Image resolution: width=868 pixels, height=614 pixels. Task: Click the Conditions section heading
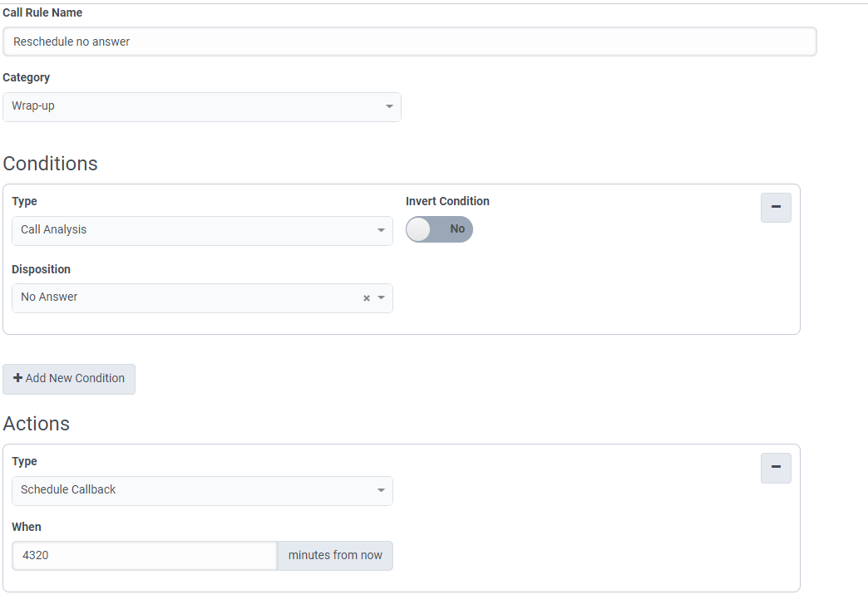click(51, 164)
